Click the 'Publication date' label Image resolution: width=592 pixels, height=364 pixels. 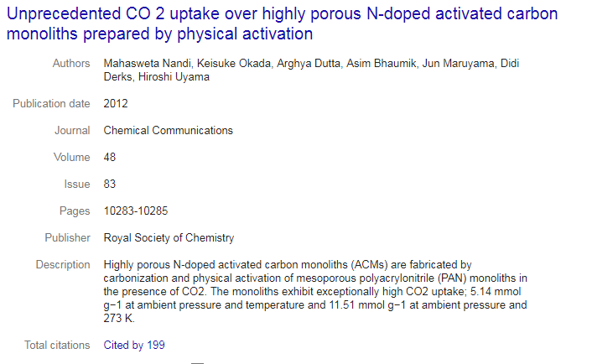tap(51, 103)
